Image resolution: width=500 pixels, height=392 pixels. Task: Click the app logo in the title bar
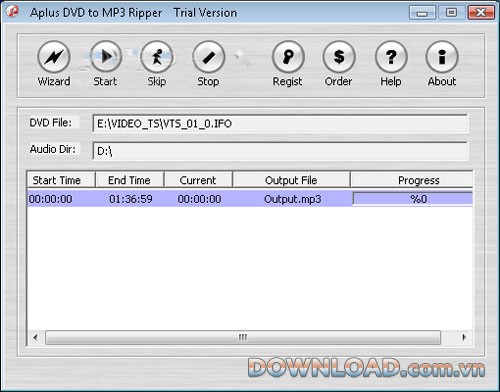coord(12,11)
